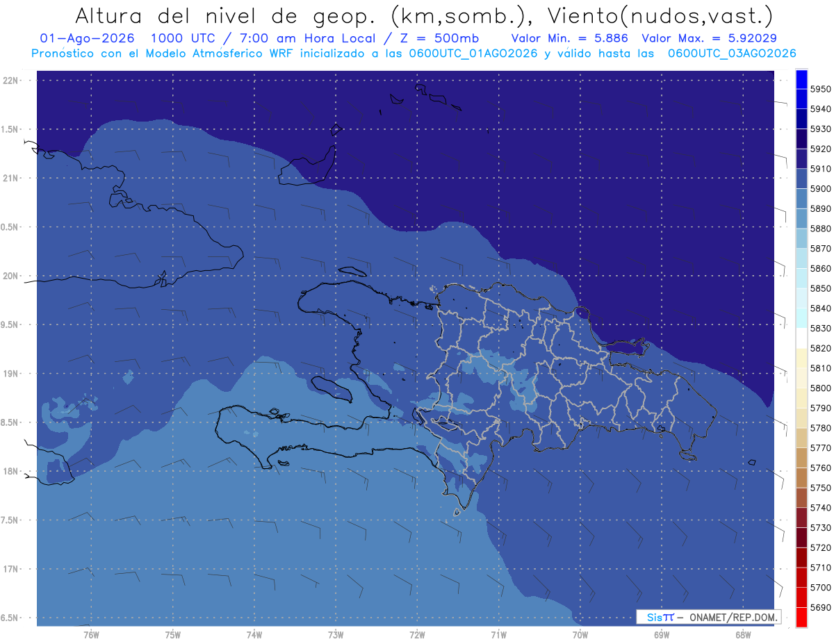Viewport: 834px width, 644px height.
Task: Click the '5880' color bar value
Action: 820,229
